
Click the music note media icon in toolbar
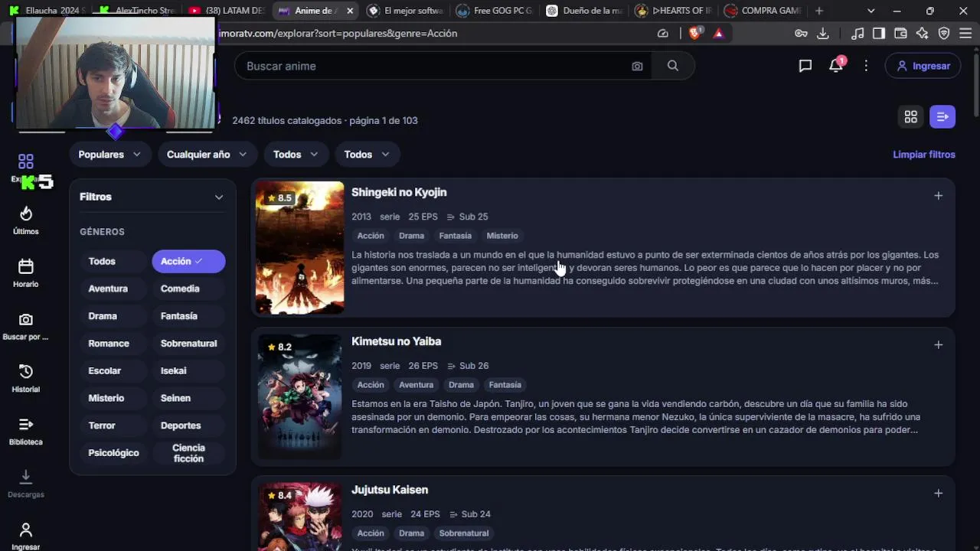[857, 33]
